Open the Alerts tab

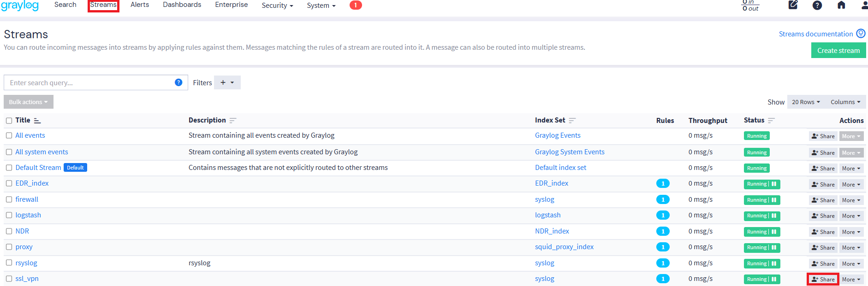(140, 5)
